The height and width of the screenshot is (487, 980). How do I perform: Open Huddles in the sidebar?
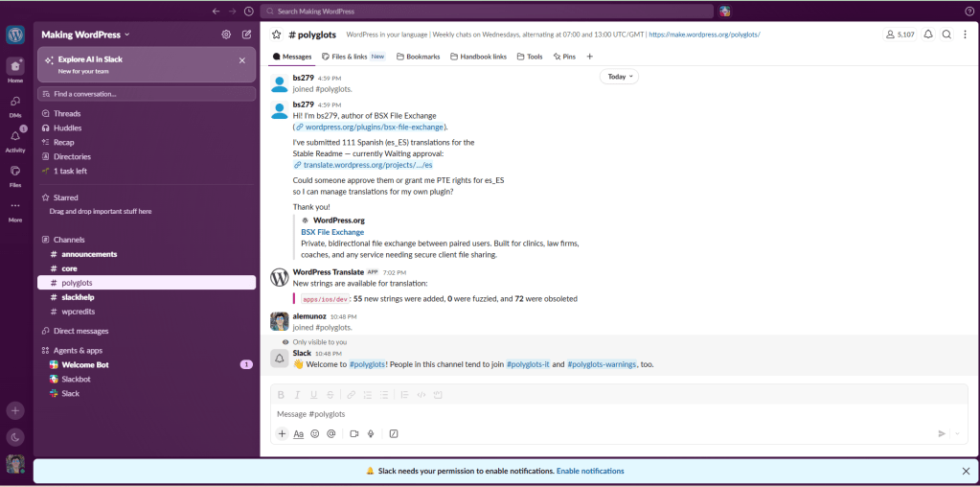[147, 128]
